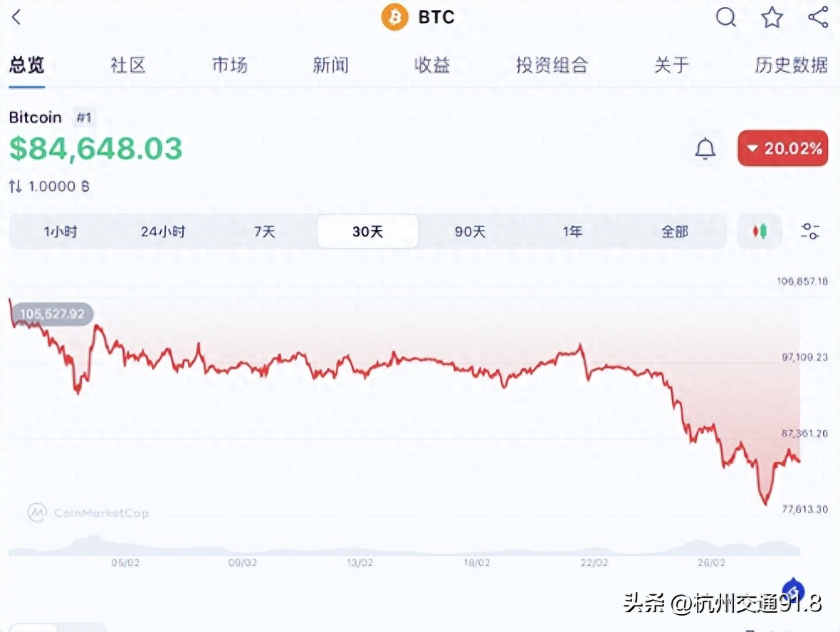Select the 全部 timeframe
The height and width of the screenshot is (632, 840).
[x=673, y=231]
